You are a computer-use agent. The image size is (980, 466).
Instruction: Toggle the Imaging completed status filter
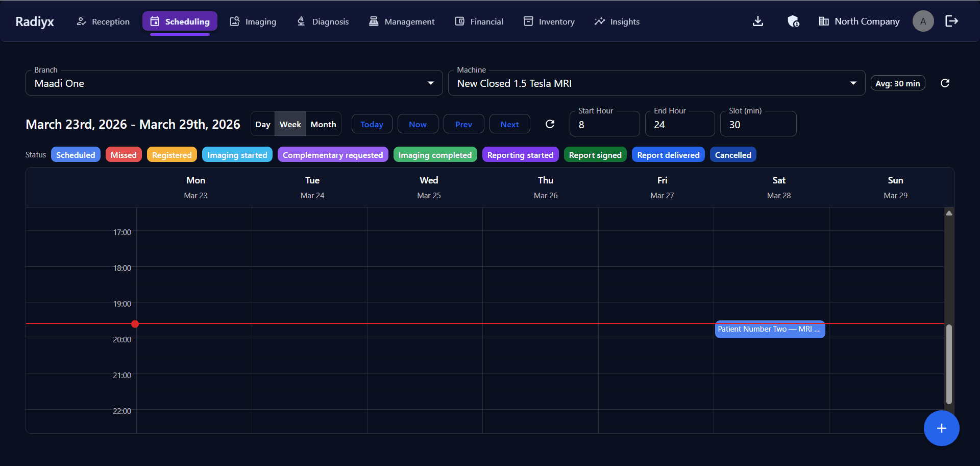tap(435, 154)
